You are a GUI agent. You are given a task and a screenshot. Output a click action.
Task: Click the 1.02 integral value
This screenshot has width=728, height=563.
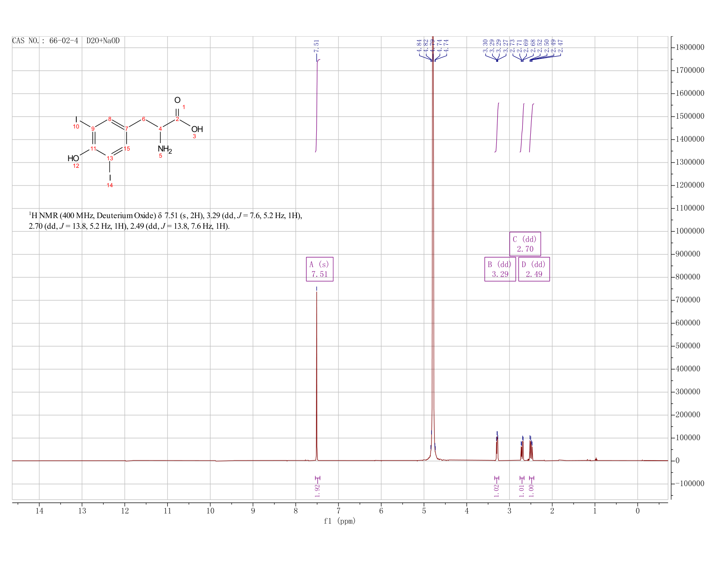click(496, 490)
